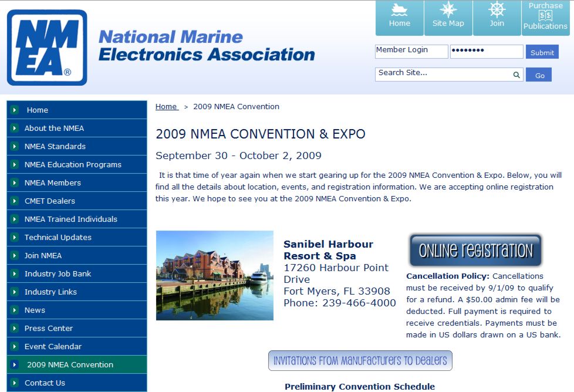Click arrow icon beside Industry Links

pyautogui.click(x=15, y=292)
